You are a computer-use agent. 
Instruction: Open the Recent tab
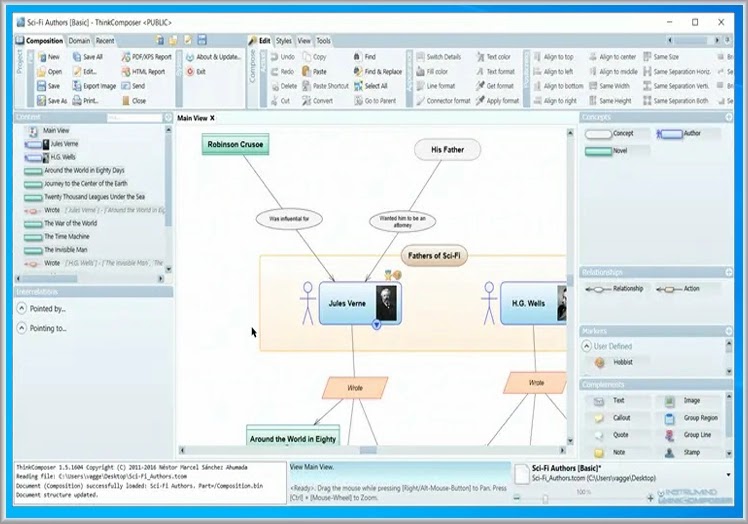coord(105,41)
